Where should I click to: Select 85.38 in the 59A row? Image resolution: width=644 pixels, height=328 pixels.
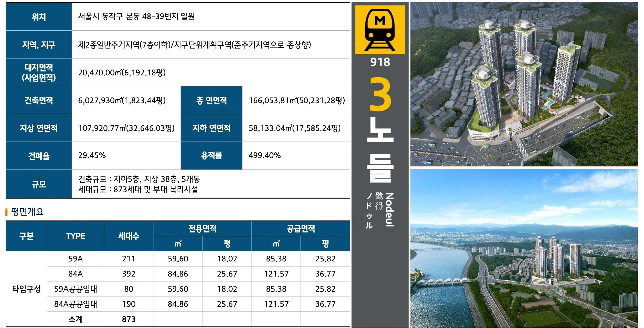point(276,259)
